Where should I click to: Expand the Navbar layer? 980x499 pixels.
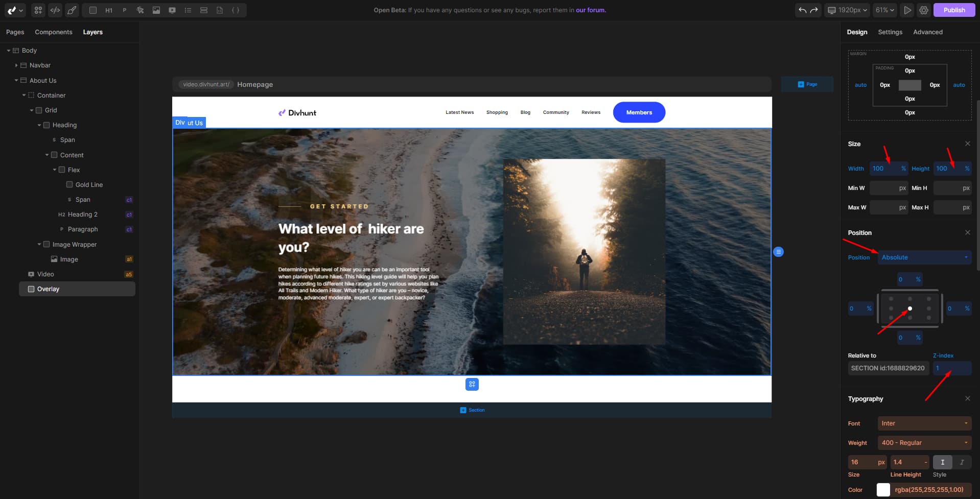click(16, 65)
